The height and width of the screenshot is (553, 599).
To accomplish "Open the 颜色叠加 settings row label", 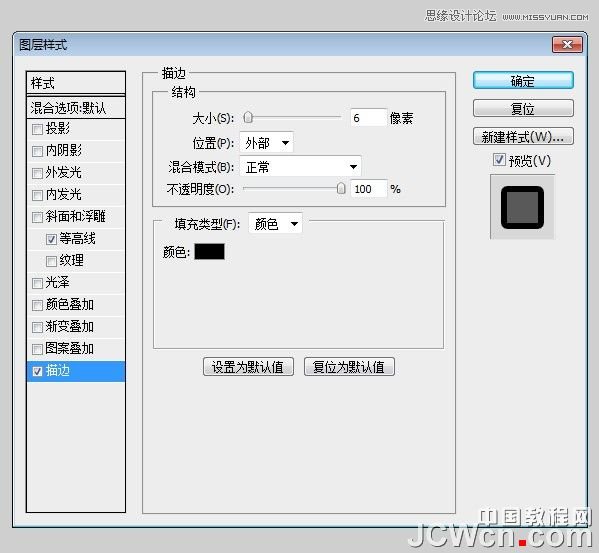I will point(70,304).
